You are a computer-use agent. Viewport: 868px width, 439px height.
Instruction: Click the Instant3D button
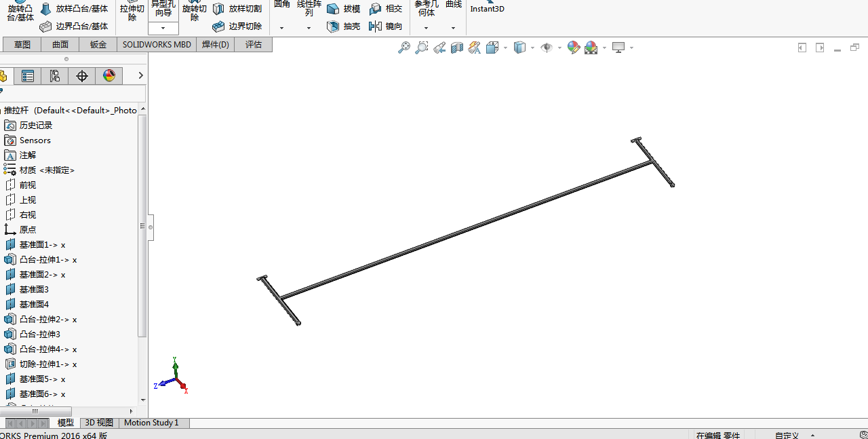tap(488, 7)
